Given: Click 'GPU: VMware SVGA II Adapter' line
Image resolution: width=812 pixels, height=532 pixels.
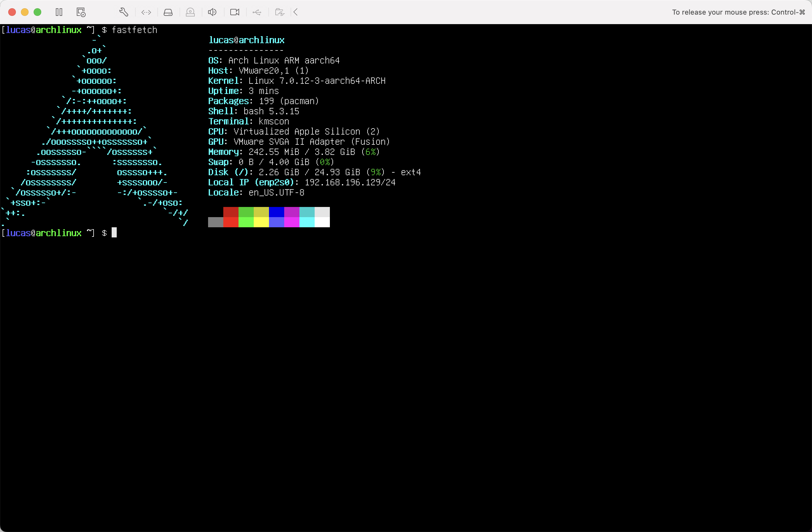Looking at the screenshot, I should [x=299, y=142].
